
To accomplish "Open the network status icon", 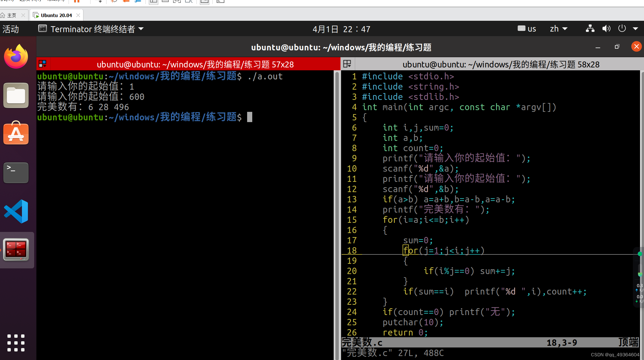I will pos(590,29).
